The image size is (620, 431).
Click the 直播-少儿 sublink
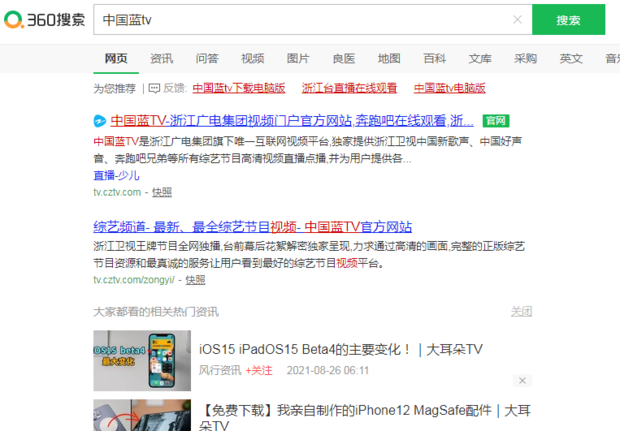116,175
